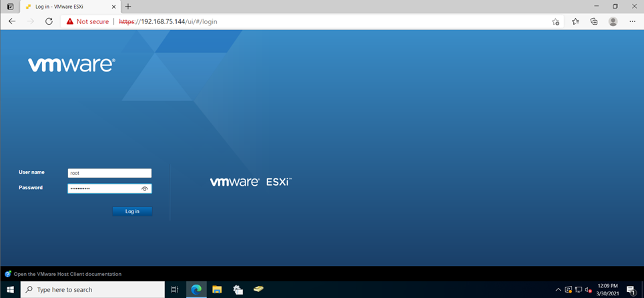Click the browser forward arrow
The image size is (644, 298).
[x=30, y=21]
